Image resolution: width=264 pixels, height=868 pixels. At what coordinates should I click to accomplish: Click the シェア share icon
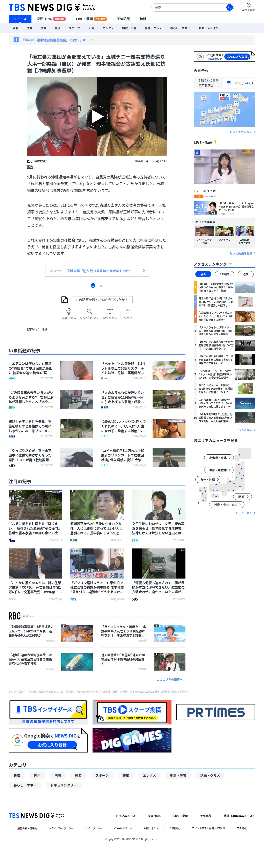coord(128,311)
